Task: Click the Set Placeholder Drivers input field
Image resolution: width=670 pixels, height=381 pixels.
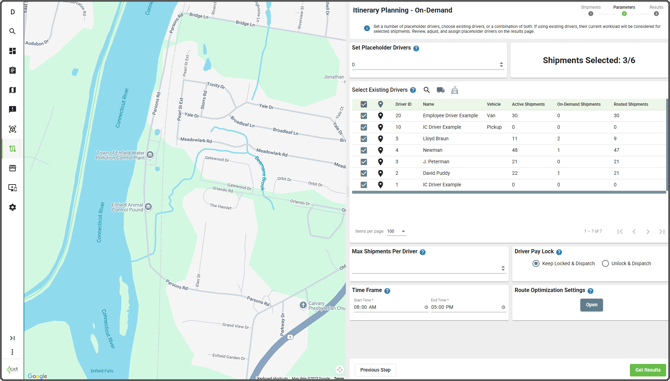Action: click(x=428, y=65)
